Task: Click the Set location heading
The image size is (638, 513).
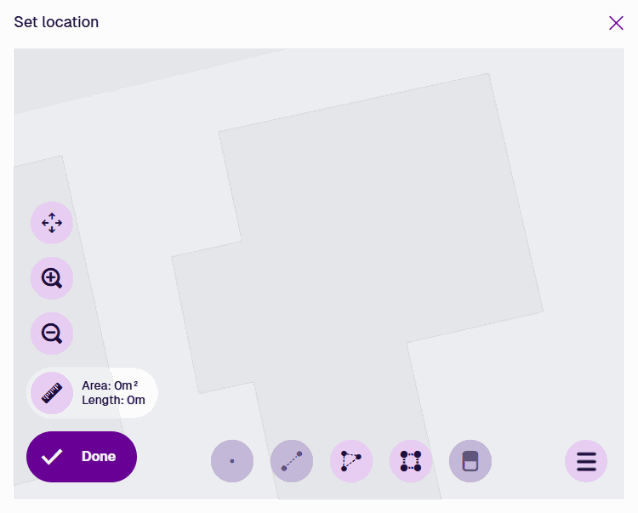Action: pos(57,22)
